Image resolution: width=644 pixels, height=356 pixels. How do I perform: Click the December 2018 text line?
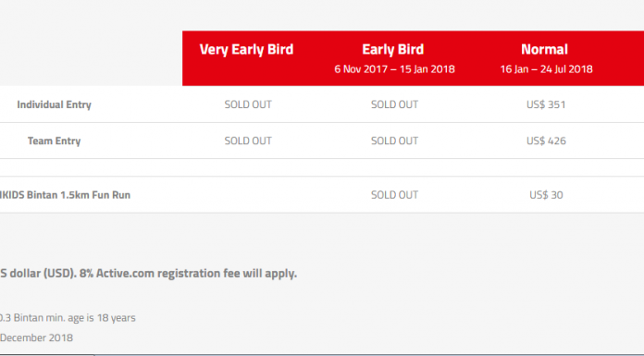point(37,338)
